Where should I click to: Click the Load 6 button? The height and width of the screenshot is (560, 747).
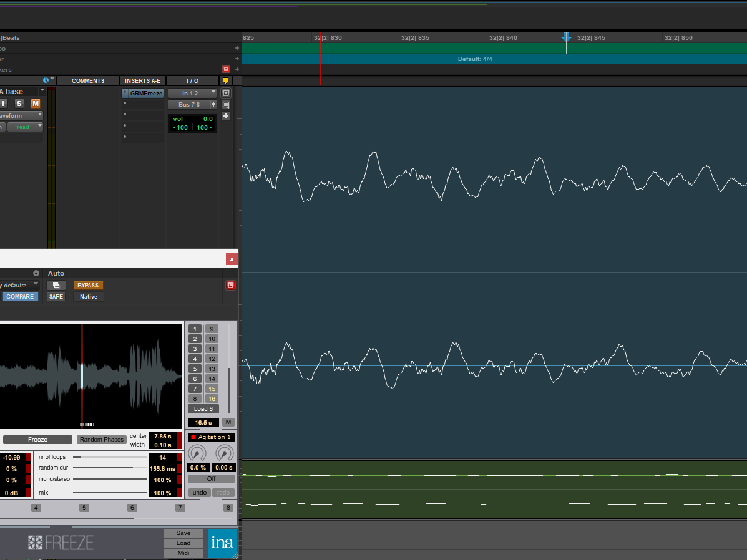[203, 409]
